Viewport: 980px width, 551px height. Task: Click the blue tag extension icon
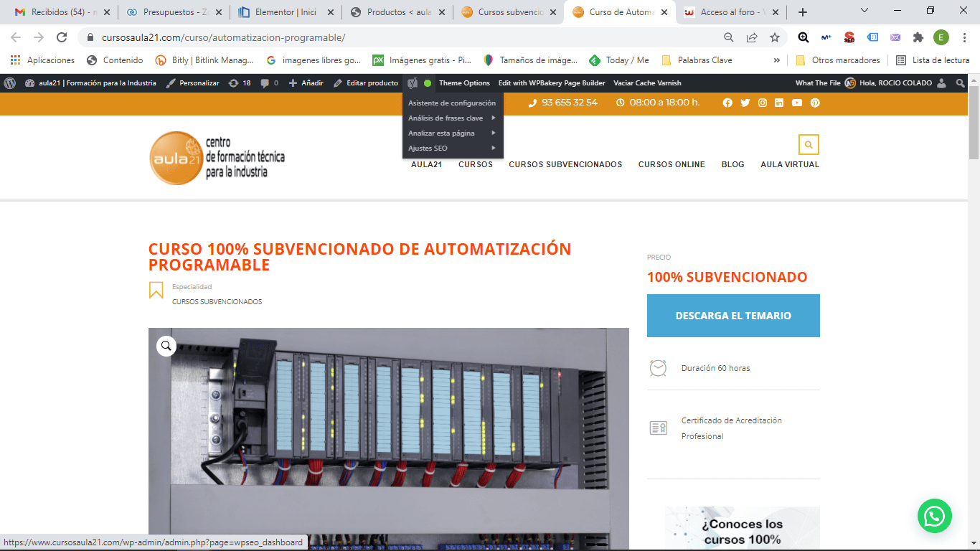click(x=872, y=37)
